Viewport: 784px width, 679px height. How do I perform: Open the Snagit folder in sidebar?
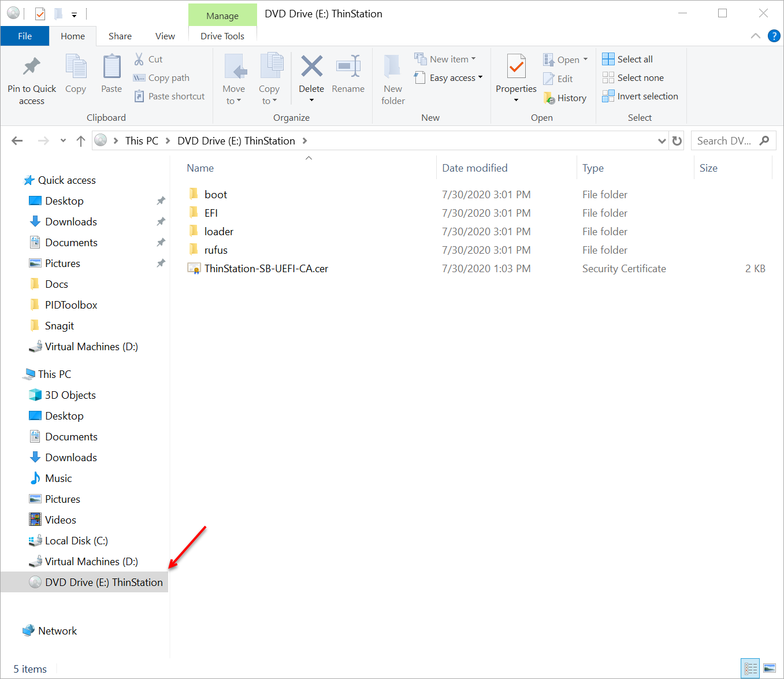click(60, 326)
